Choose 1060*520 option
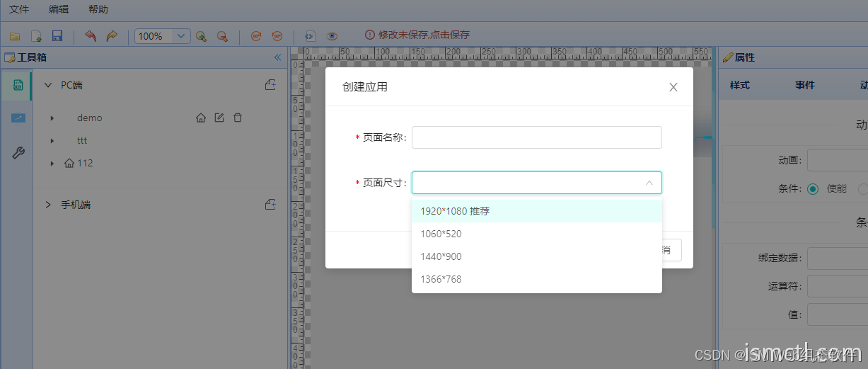Viewport: 868px width, 369px height. [x=537, y=234]
